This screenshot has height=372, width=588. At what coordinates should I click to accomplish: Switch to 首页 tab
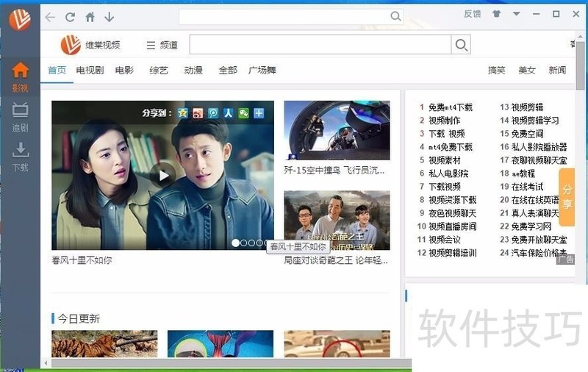(57, 70)
